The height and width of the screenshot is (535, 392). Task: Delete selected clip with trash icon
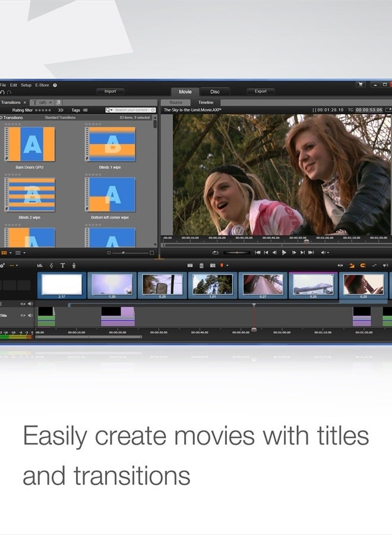(201, 266)
